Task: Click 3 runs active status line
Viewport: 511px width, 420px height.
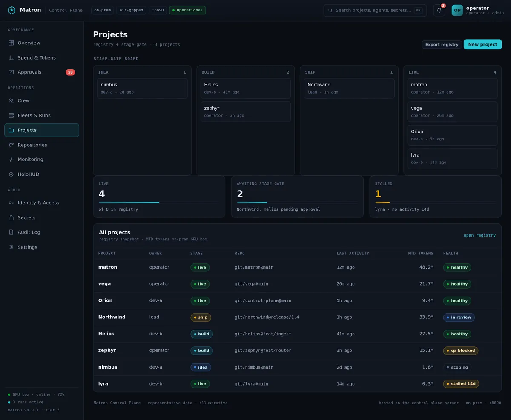Action: (26, 403)
